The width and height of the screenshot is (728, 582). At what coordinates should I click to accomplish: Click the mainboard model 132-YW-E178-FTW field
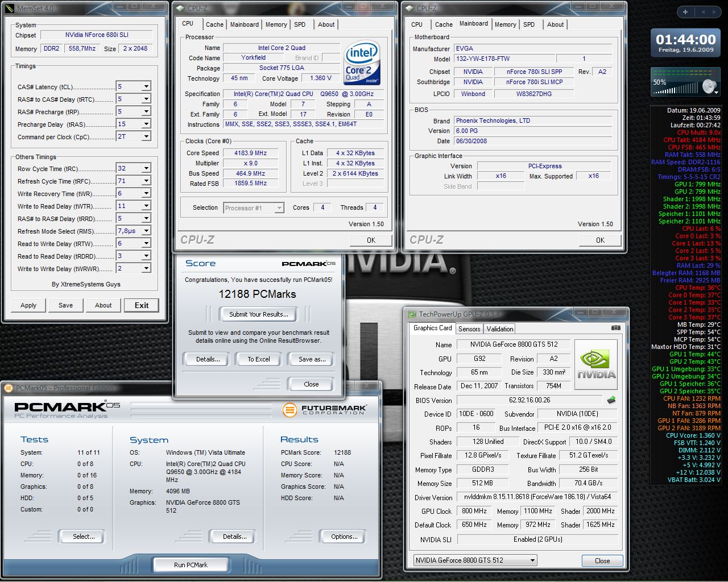[x=504, y=59]
